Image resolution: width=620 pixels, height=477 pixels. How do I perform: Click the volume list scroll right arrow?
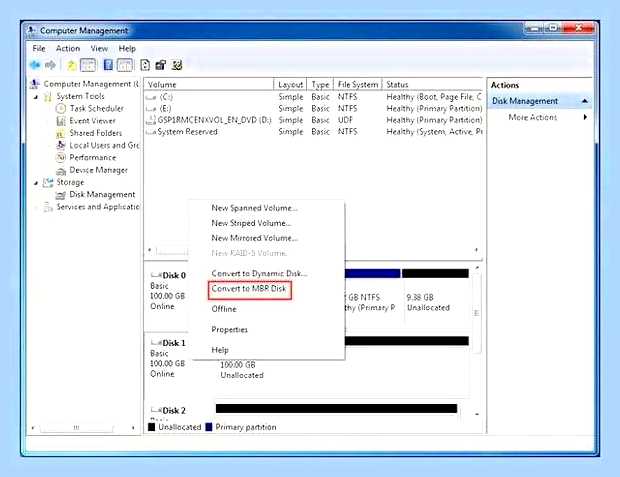click(476, 250)
